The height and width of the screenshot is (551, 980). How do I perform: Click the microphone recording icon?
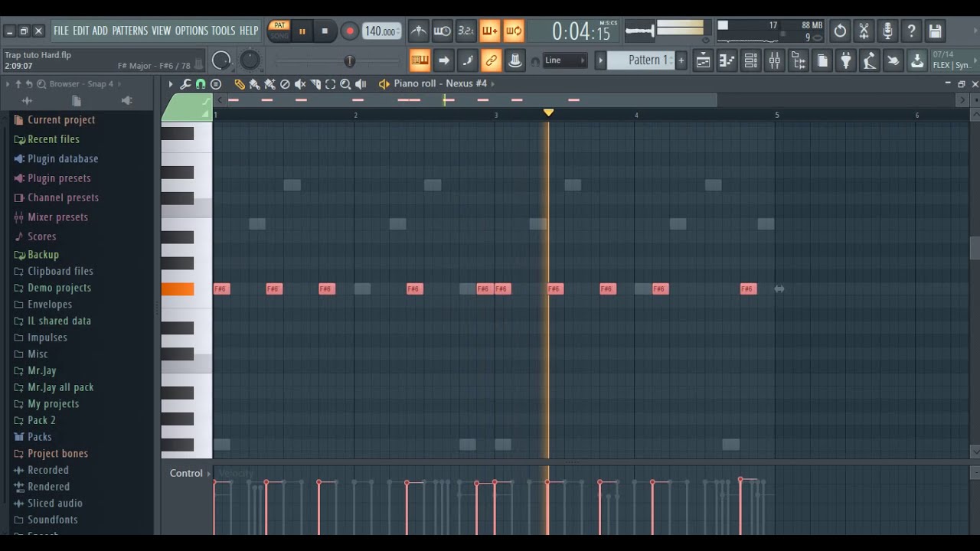click(x=887, y=31)
